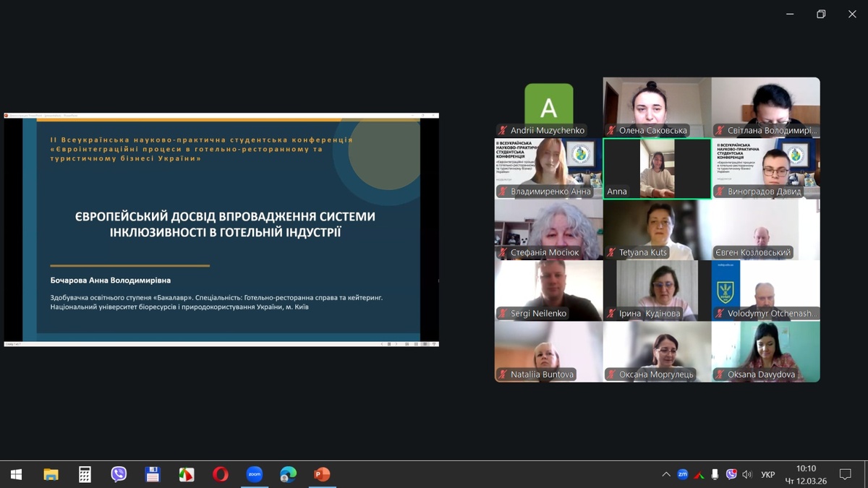The width and height of the screenshot is (868, 488).
Task: Click the Zoom icon in system tray
Action: 682,474
